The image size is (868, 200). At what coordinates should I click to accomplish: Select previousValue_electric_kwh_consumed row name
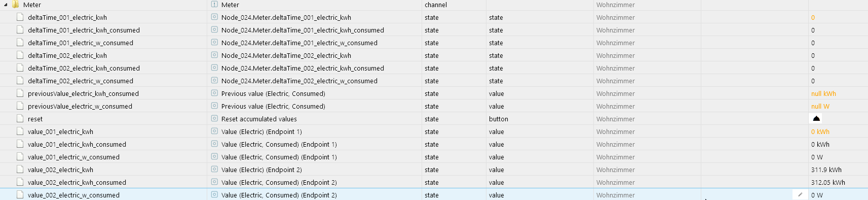click(83, 94)
